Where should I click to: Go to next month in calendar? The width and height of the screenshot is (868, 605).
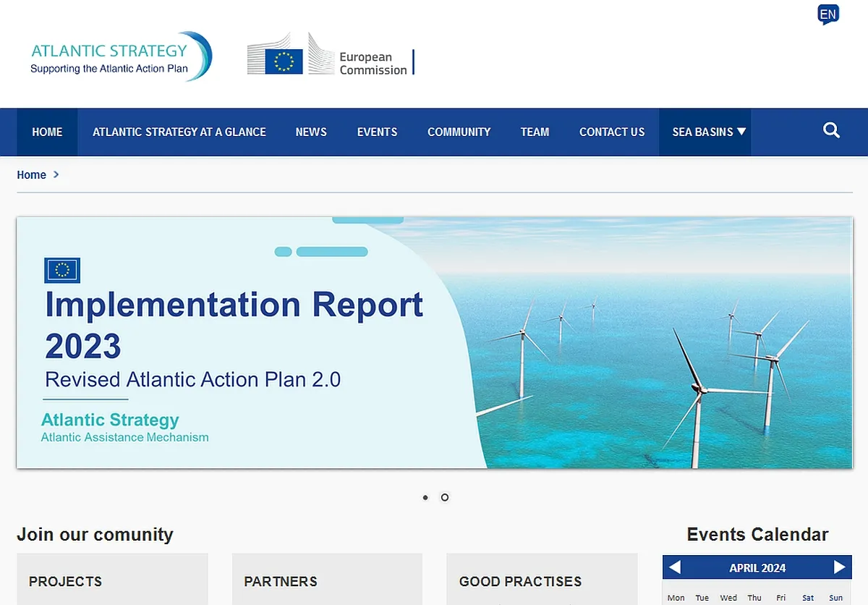[x=840, y=567]
